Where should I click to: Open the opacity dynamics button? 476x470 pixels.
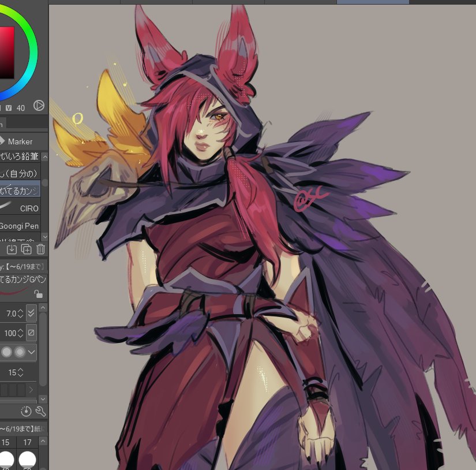pyautogui.click(x=31, y=333)
